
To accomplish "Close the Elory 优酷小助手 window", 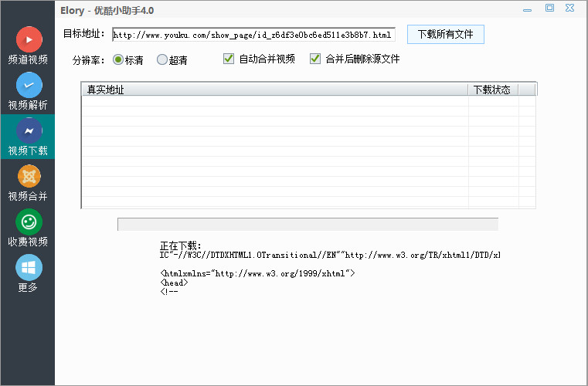I will [570, 8].
